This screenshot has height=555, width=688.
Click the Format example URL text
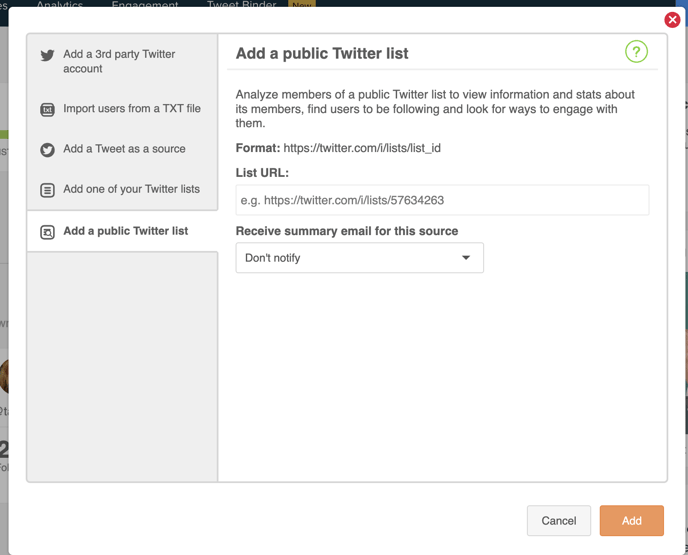click(362, 148)
